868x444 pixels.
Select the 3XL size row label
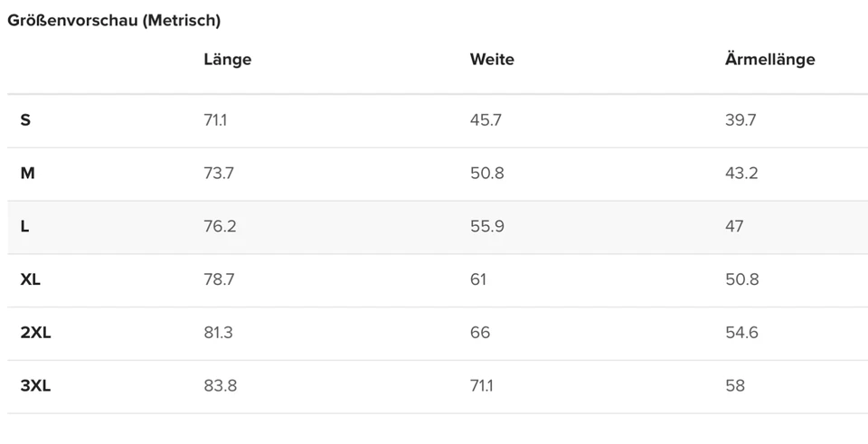coord(35,386)
